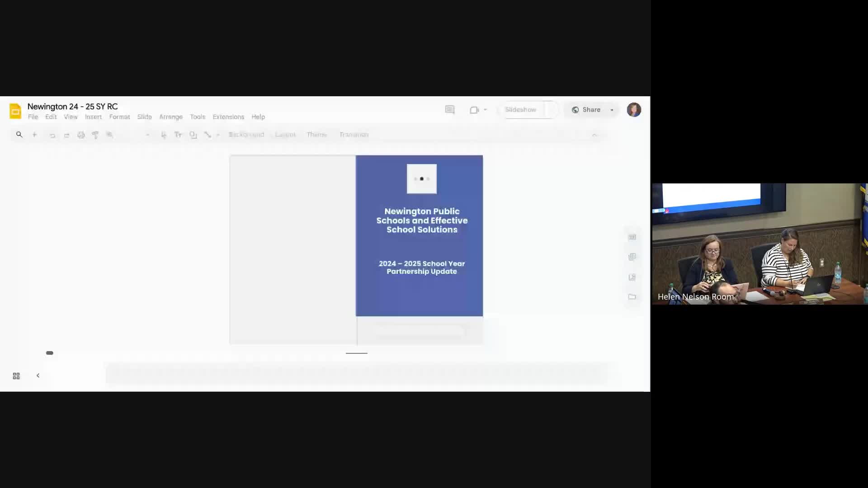
Task: Hide the menus with toolbar chevron
Action: (x=594, y=135)
